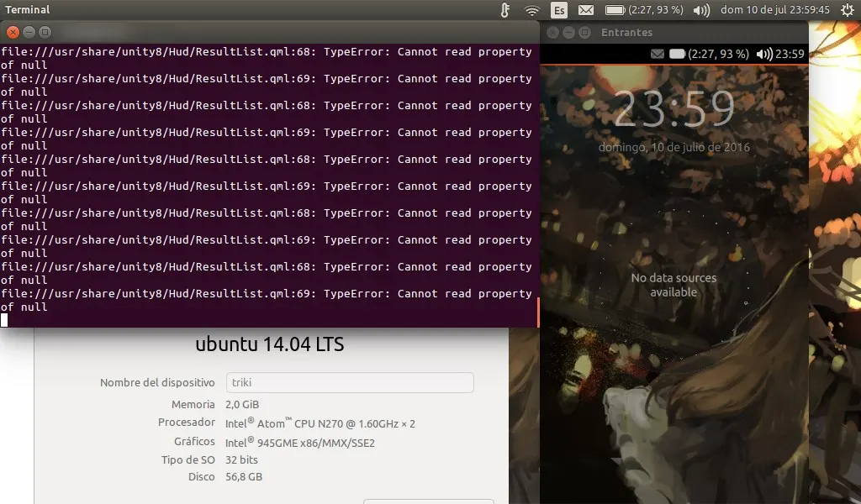Expand the 23:59 clock menu in Entrantes window

[x=789, y=53]
